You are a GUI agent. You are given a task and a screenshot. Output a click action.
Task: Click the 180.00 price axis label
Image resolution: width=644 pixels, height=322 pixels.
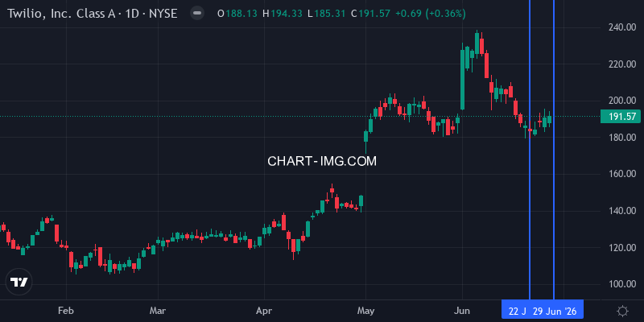(x=622, y=137)
